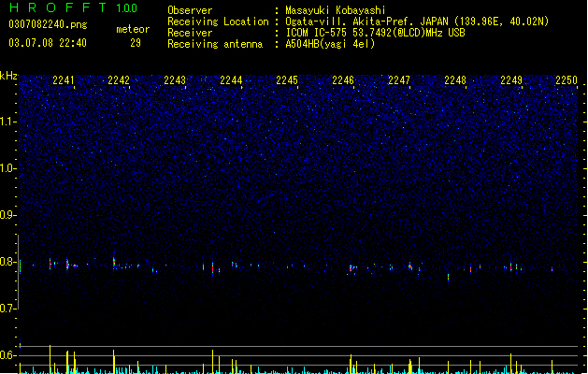The height and width of the screenshot is (374, 588).
Task: Click the 1.0 kHz axis label
Action: [x=8, y=168]
